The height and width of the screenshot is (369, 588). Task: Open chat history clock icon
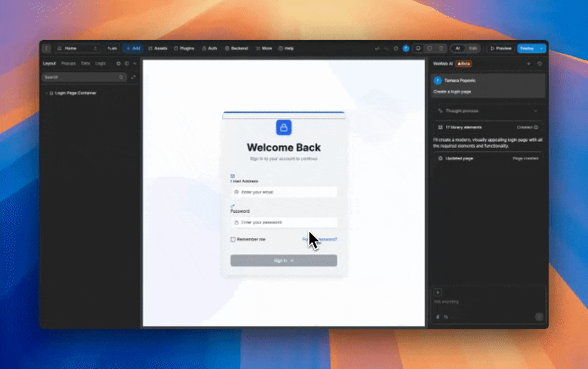click(x=540, y=64)
